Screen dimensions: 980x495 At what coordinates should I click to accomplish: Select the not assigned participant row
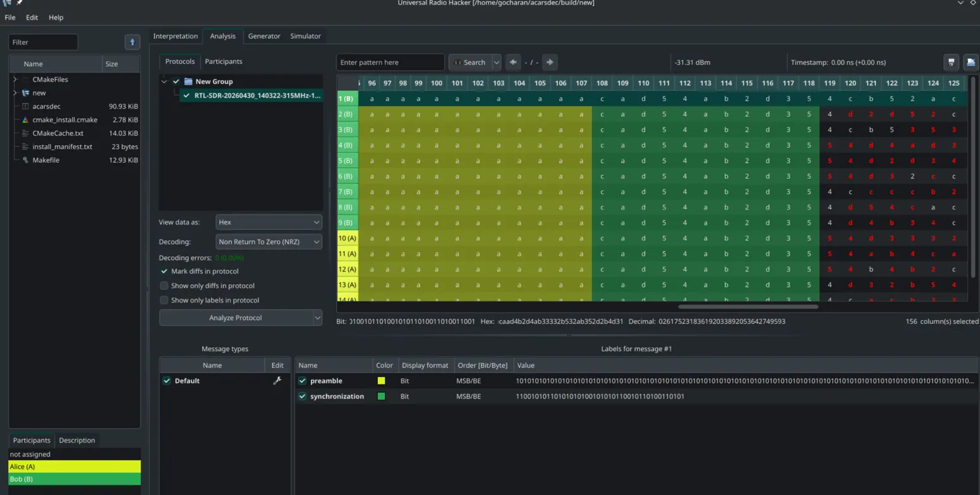pyautogui.click(x=75, y=454)
